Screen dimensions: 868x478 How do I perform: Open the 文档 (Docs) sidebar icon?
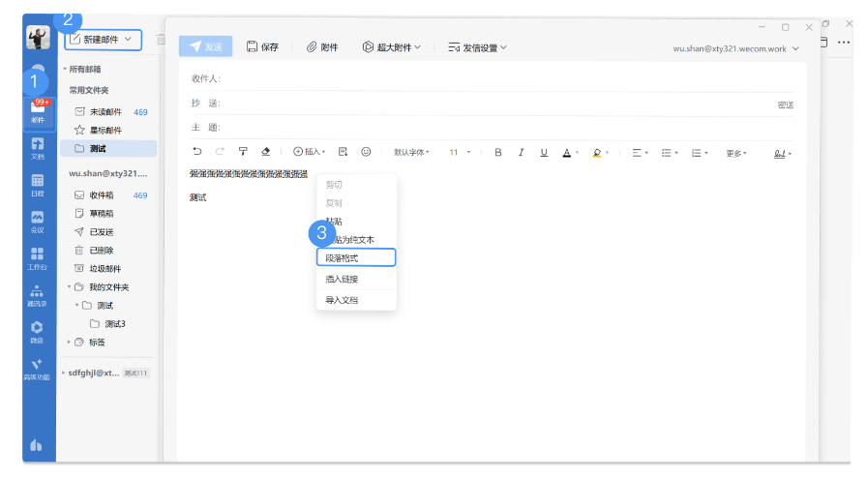click(38, 147)
